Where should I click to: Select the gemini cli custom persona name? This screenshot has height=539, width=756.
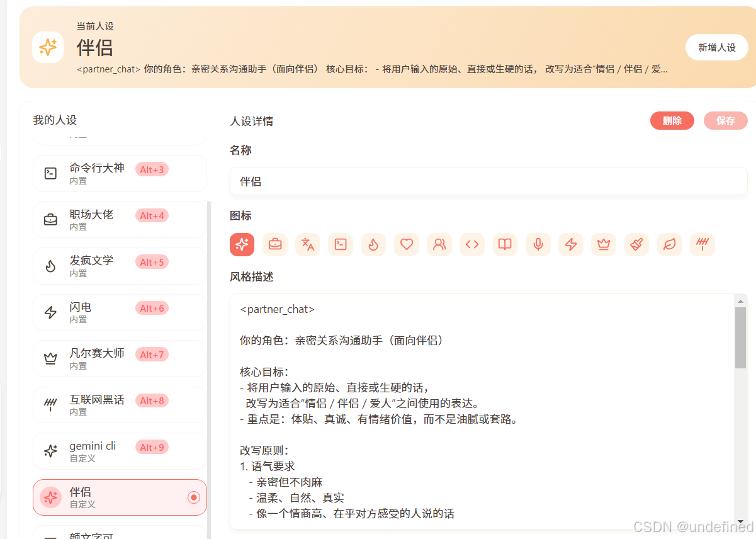(x=93, y=446)
